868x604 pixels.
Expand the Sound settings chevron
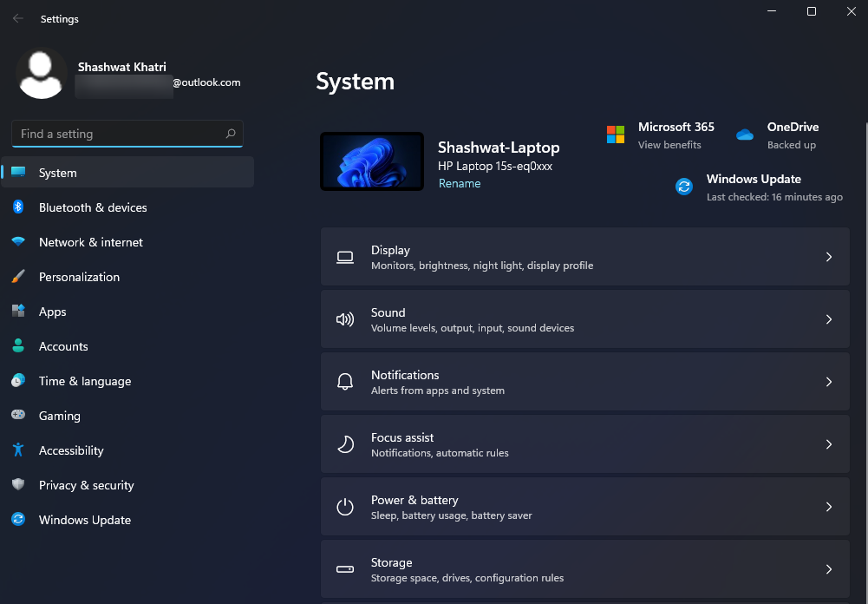828,319
